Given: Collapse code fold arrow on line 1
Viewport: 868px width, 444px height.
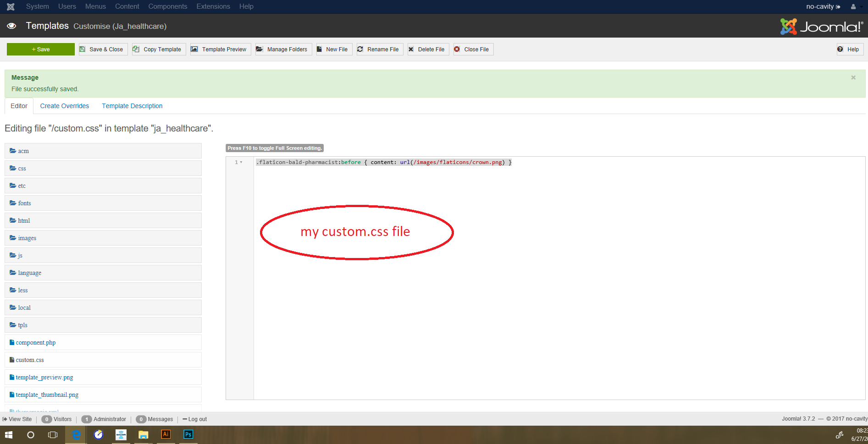Looking at the screenshot, I should [x=241, y=162].
